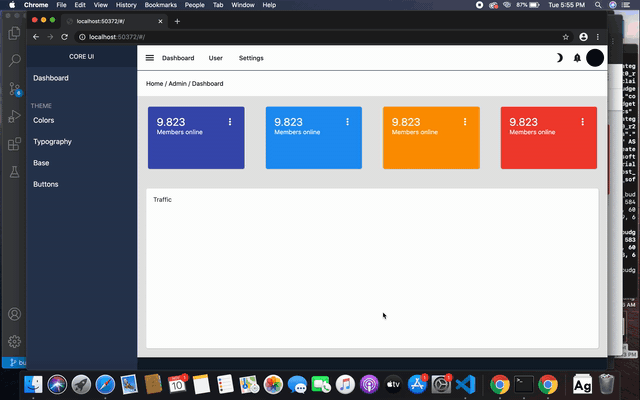The height and width of the screenshot is (400, 640).
Task: Open Podcasts from the Dock
Action: [x=369, y=384]
